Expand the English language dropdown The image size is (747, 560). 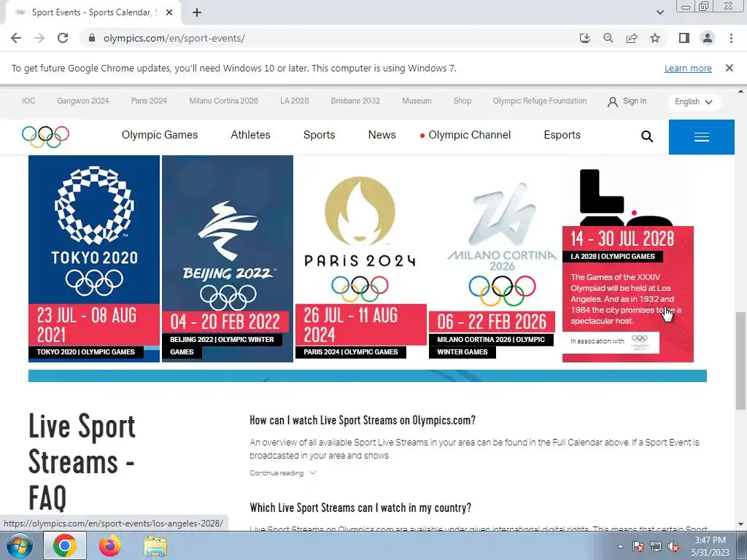click(x=694, y=101)
